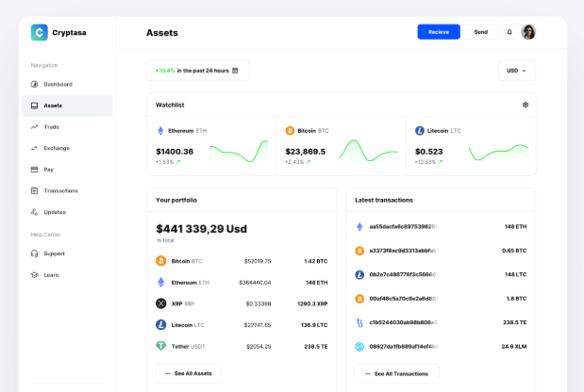Click the Transactions sidebar icon
The height and width of the screenshot is (392, 584).
click(34, 190)
